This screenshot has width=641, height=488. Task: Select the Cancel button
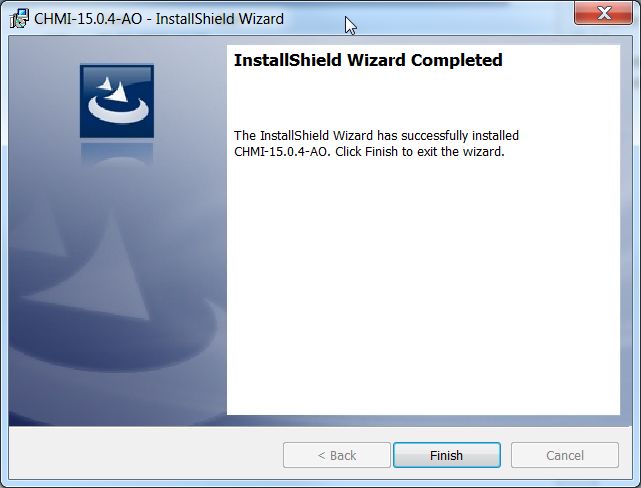[565, 455]
